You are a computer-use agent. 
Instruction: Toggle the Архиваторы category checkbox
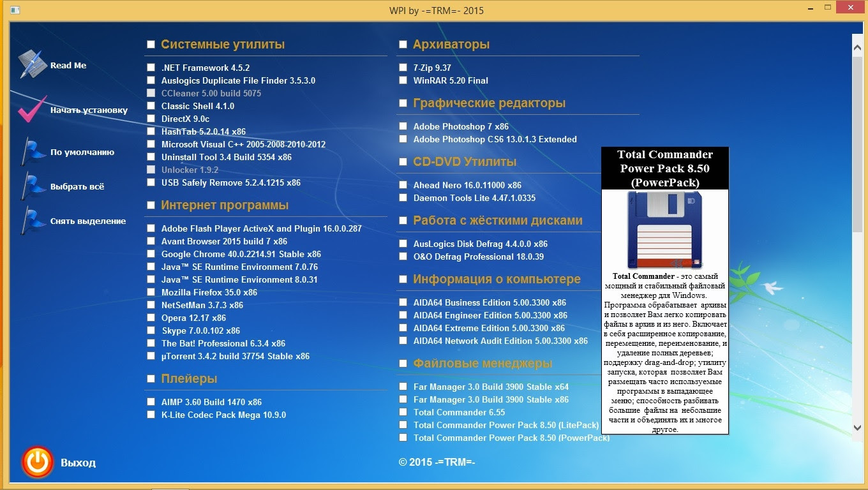tap(403, 45)
